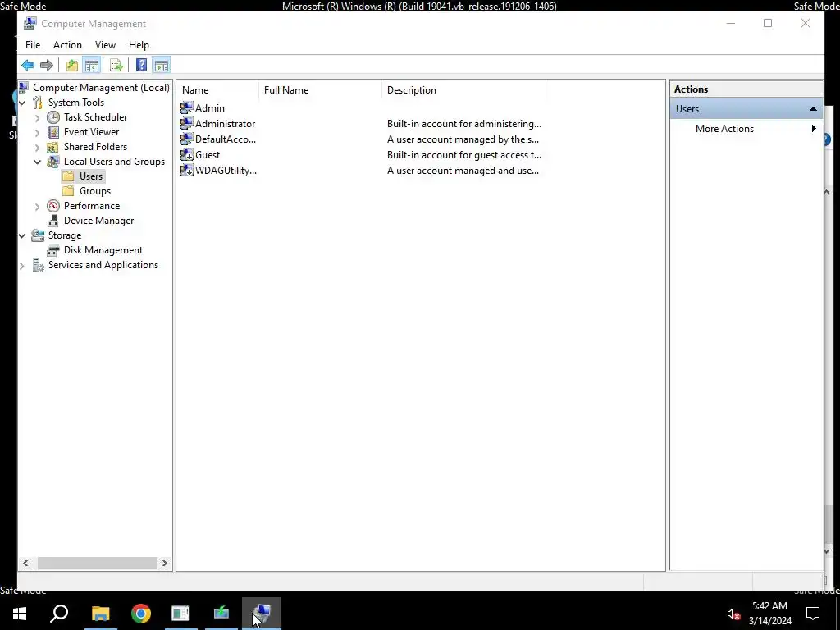Select the Guest account icon
The image size is (840, 630).
click(186, 154)
